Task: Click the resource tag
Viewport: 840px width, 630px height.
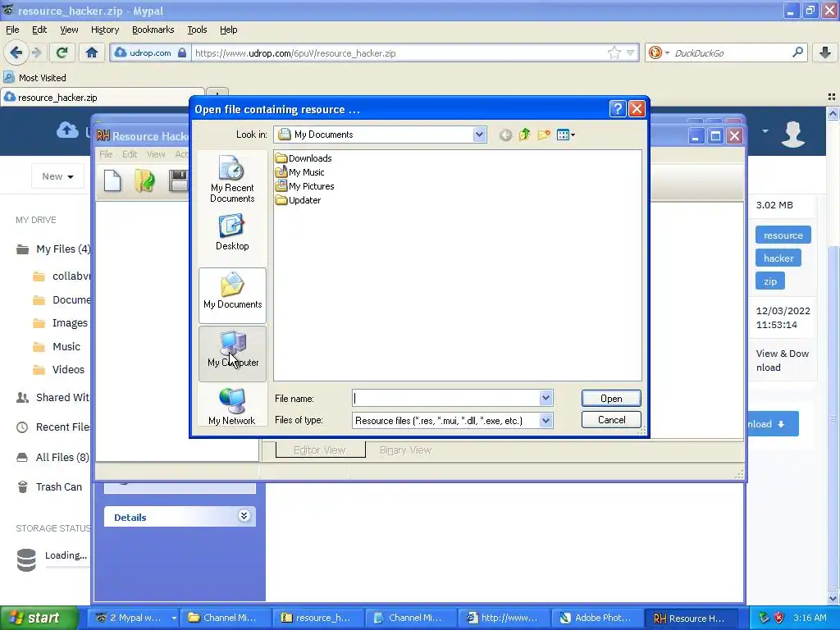Action: coord(783,235)
